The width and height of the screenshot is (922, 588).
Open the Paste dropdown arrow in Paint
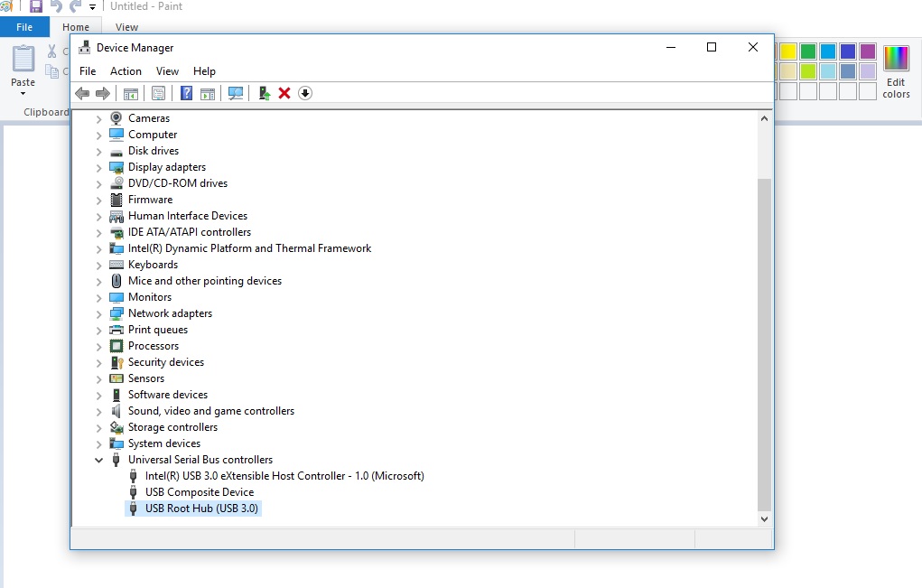point(23,94)
